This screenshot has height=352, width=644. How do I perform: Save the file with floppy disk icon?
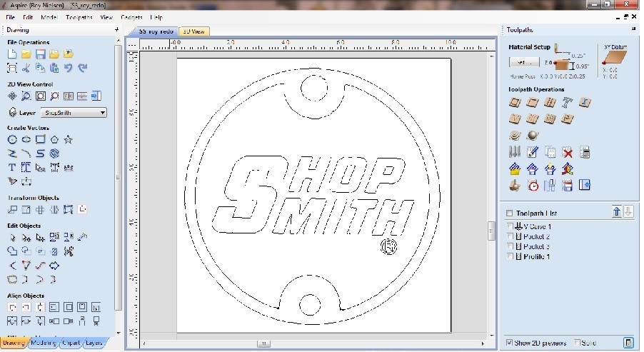point(40,54)
